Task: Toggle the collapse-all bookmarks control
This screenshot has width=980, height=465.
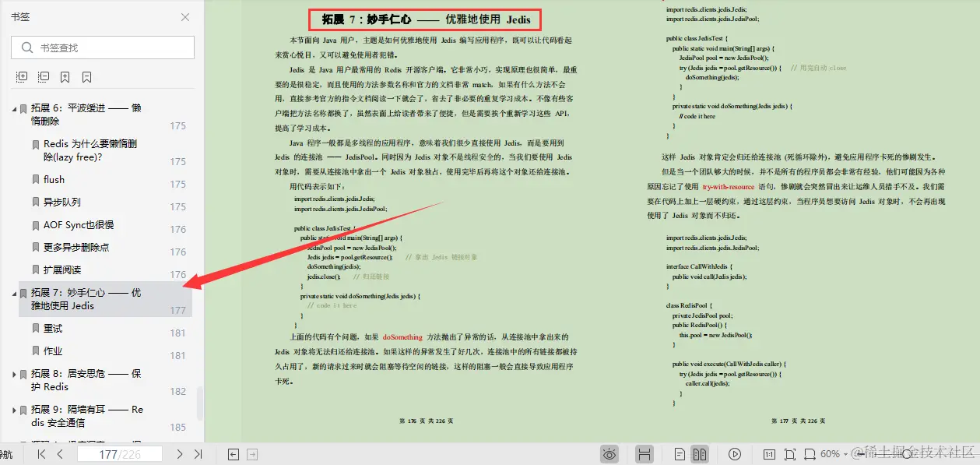Action: [x=43, y=76]
